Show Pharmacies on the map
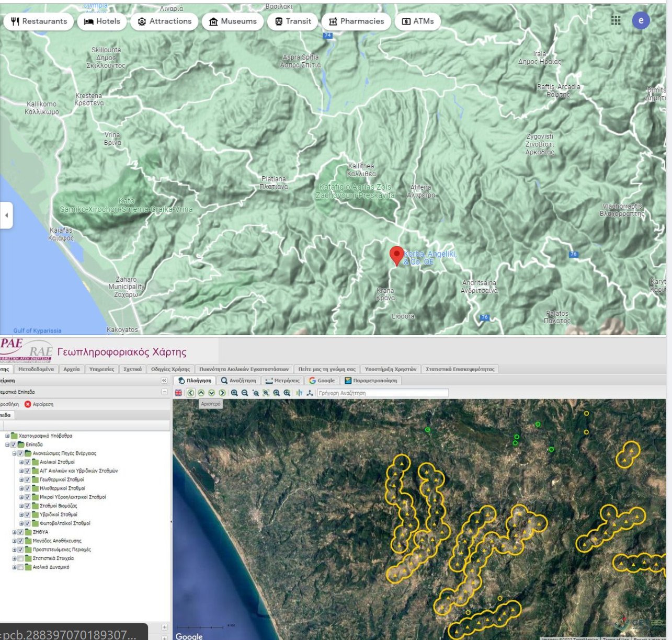Viewport: 672px width, 640px height. click(x=356, y=21)
